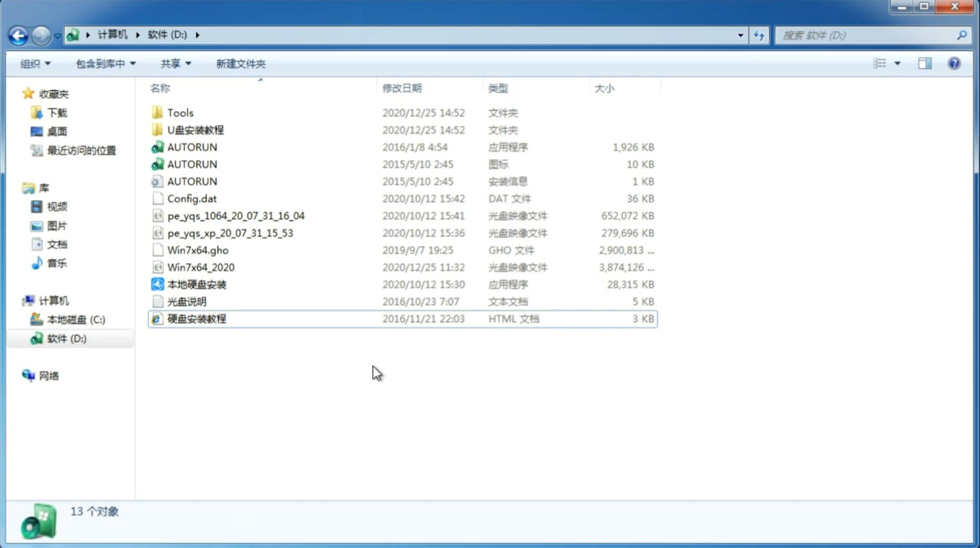Open the Tools folder
The width and height of the screenshot is (980, 548).
[180, 112]
